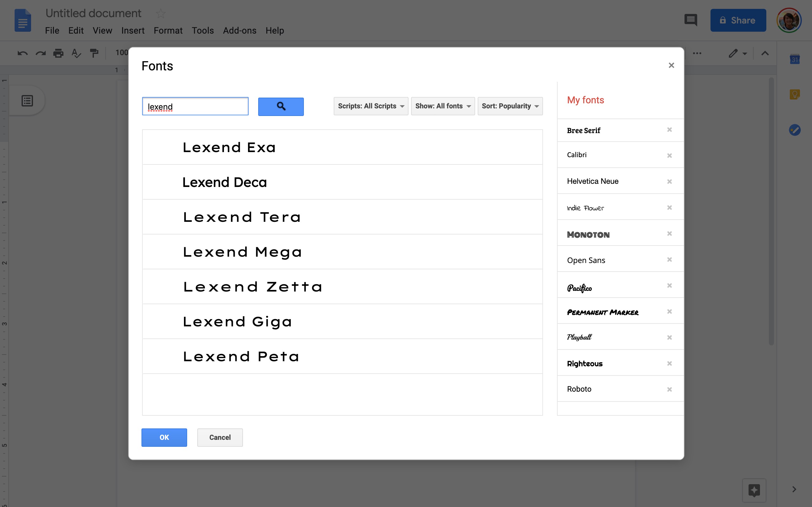Expand the Sort by Popularity dropdown
Viewport: 812px width, 507px height.
click(x=510, y=106)
